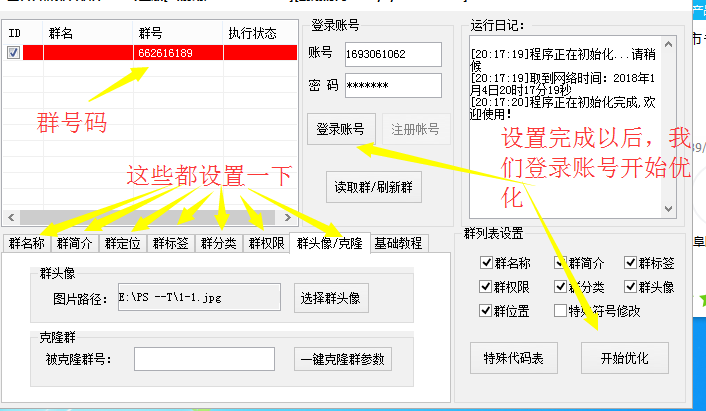Focus the 密码 password field

[x=393, y=85]
